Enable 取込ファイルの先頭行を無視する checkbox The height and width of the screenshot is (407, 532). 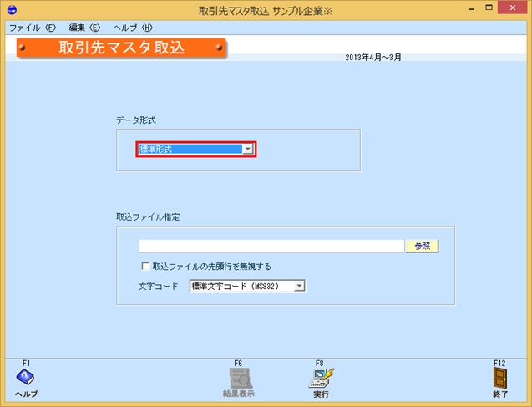(x=145, y=266)
